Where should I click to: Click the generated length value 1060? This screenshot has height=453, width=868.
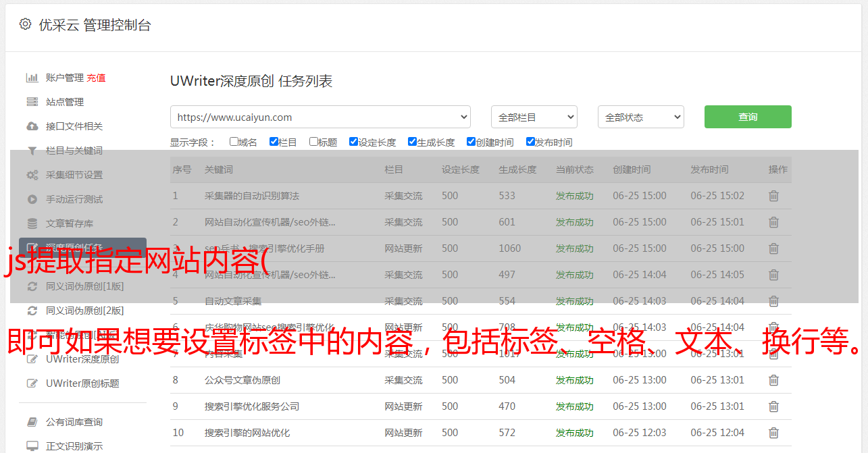[510, 248]
